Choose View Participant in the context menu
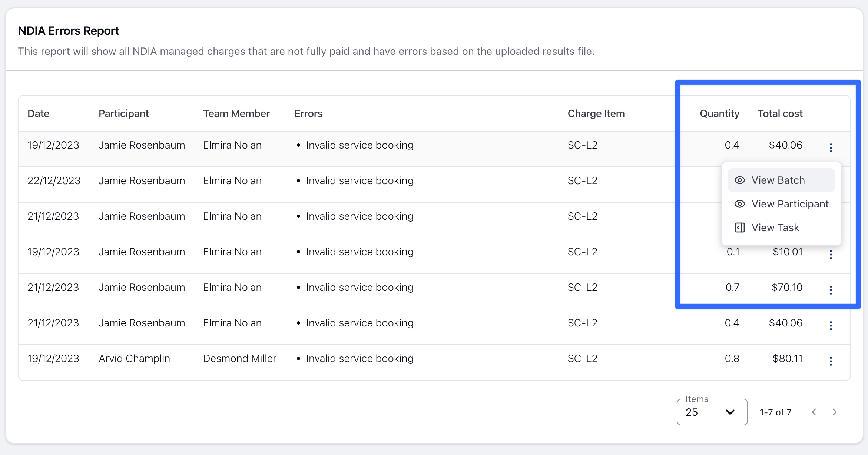868x455 pixels. (781, 204)
